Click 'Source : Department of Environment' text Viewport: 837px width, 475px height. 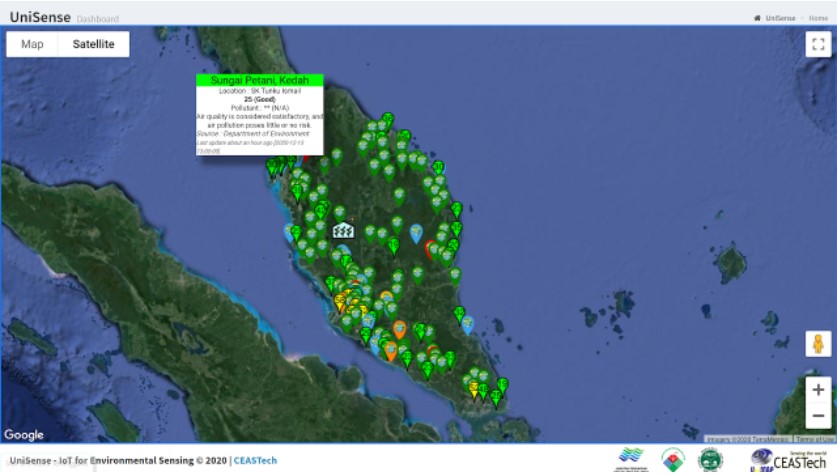coord(252,133)
